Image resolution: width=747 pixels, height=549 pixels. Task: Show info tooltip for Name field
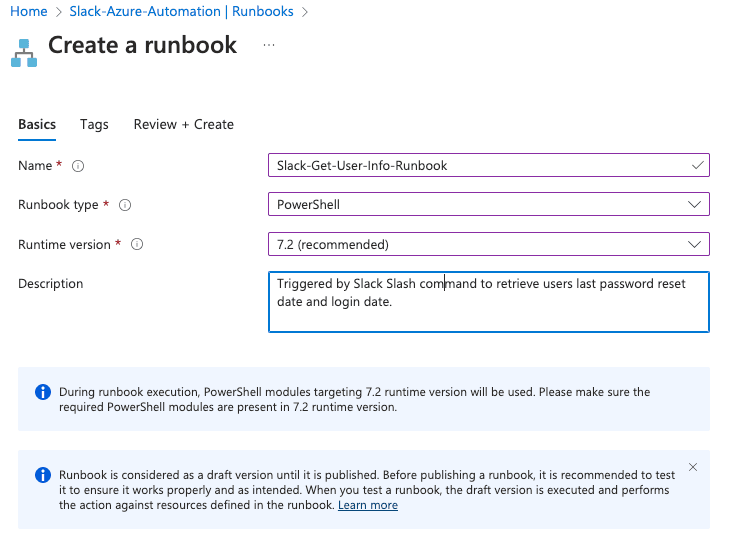tap(78, 166)
